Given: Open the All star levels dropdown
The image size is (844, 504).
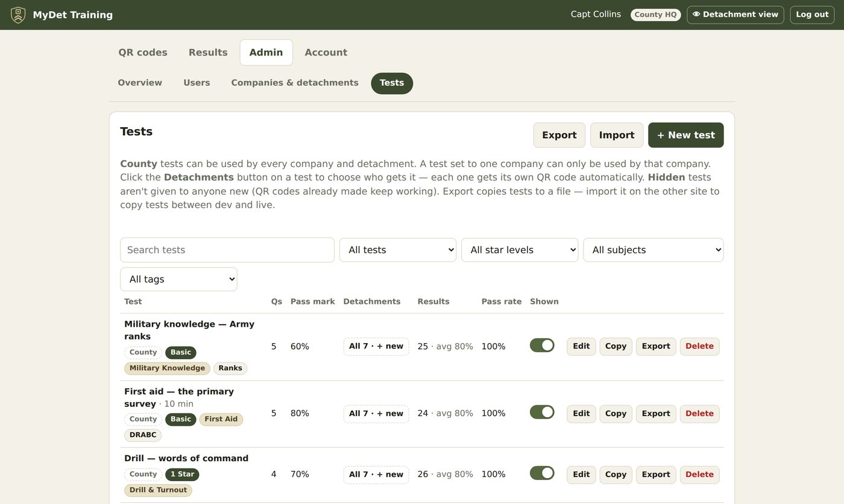Looking at the screenshot, I should coord(520,250).
